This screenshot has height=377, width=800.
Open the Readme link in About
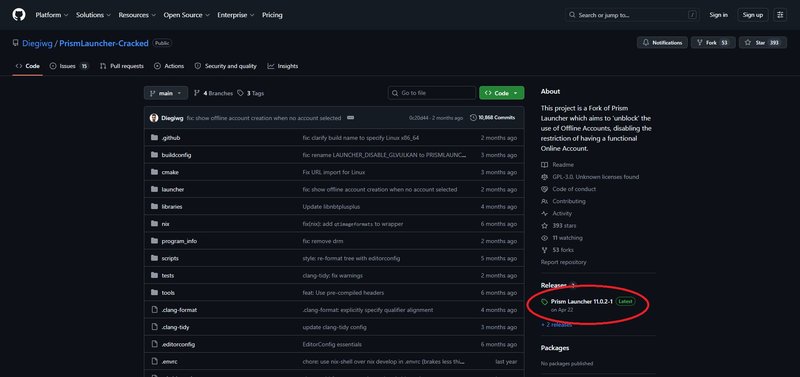tap(563, 165)
